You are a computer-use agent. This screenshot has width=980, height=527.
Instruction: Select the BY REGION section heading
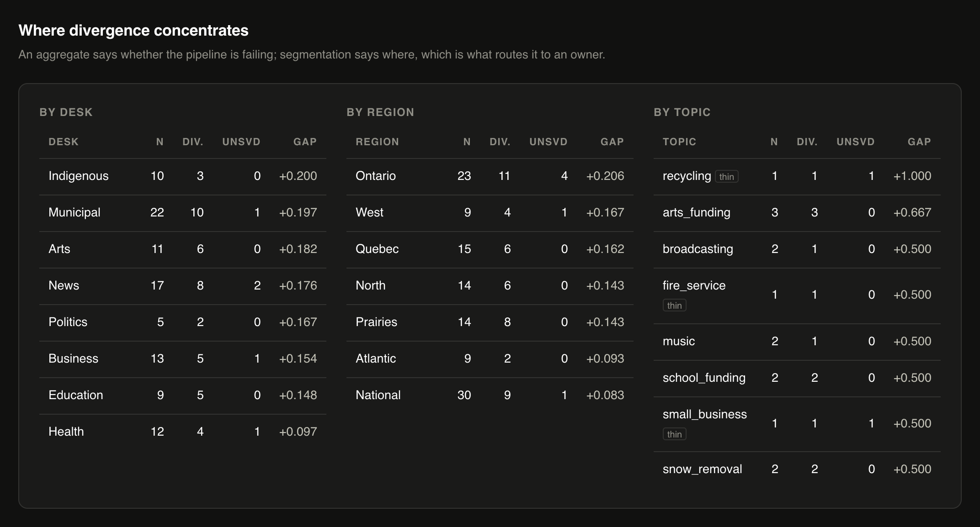(380, 112)
